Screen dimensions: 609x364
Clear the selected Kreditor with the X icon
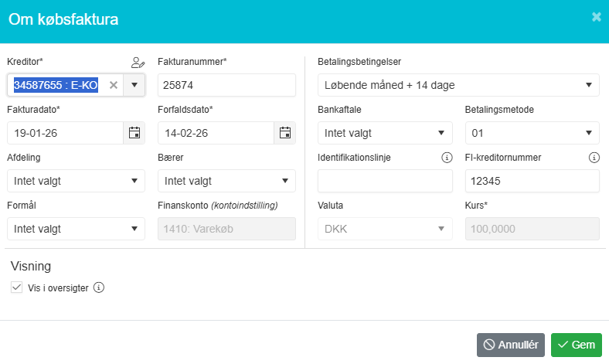point(114,85)
